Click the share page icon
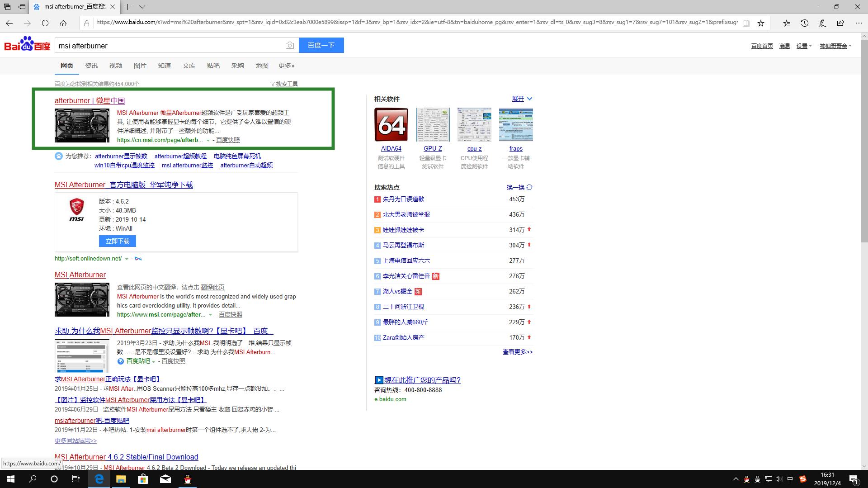 [x=840, y=23]
